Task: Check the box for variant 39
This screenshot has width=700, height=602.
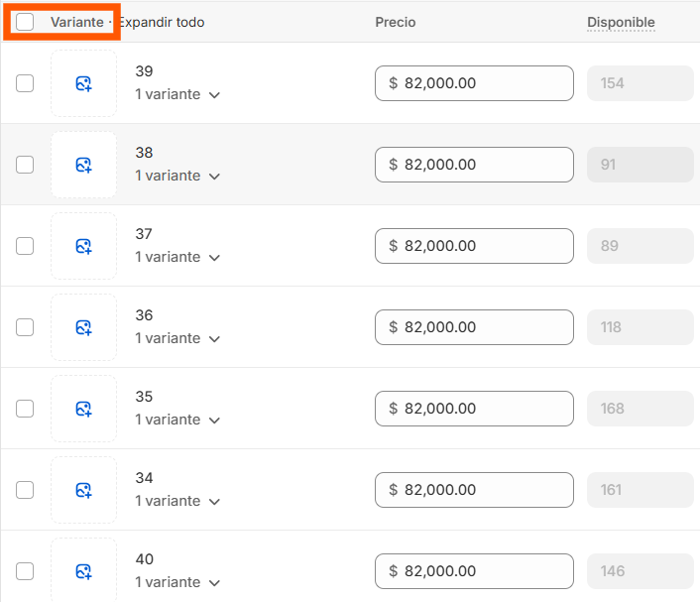Action: pos(25,83)
